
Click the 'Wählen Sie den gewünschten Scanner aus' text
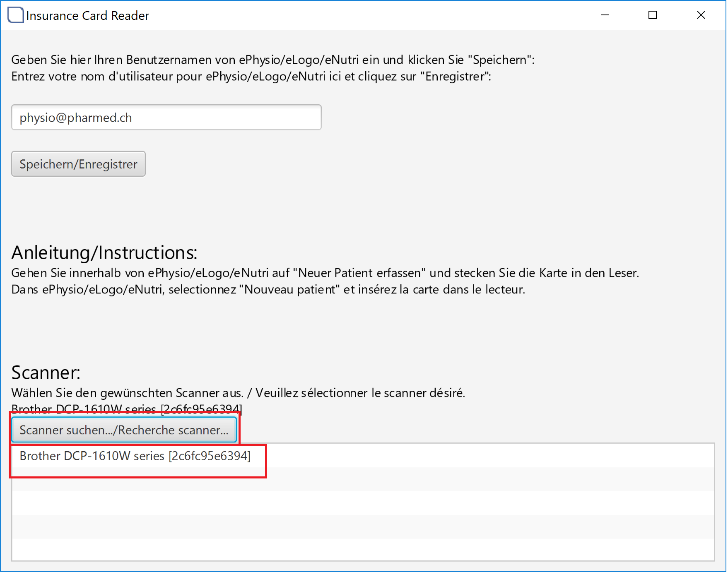(x=238, y=393)
